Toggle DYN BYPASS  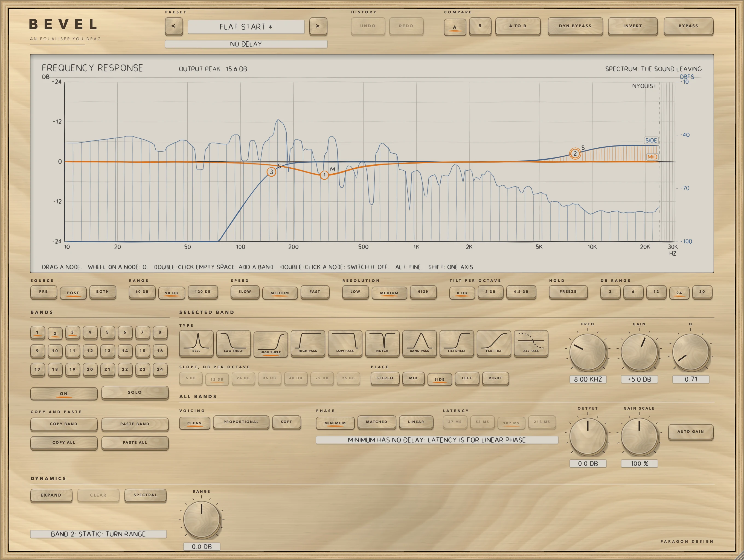coord(575,26)
